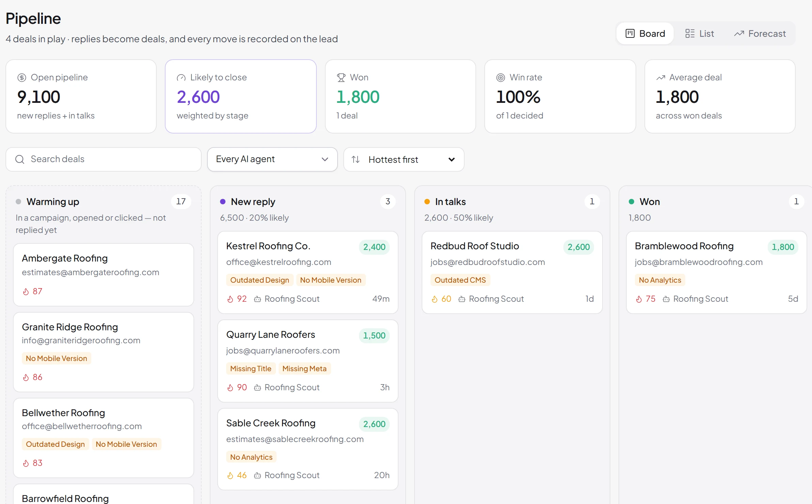This screenshot has height=504, width=812.
Task: Click the Outdated Design tag on Bellwether Roofing
Action: [56, 444]
